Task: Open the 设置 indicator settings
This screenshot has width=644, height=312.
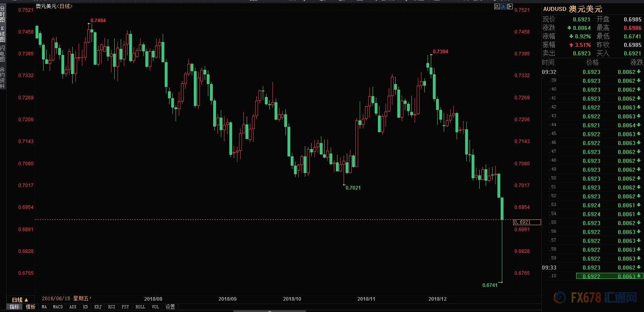Action: click(170, 307)
